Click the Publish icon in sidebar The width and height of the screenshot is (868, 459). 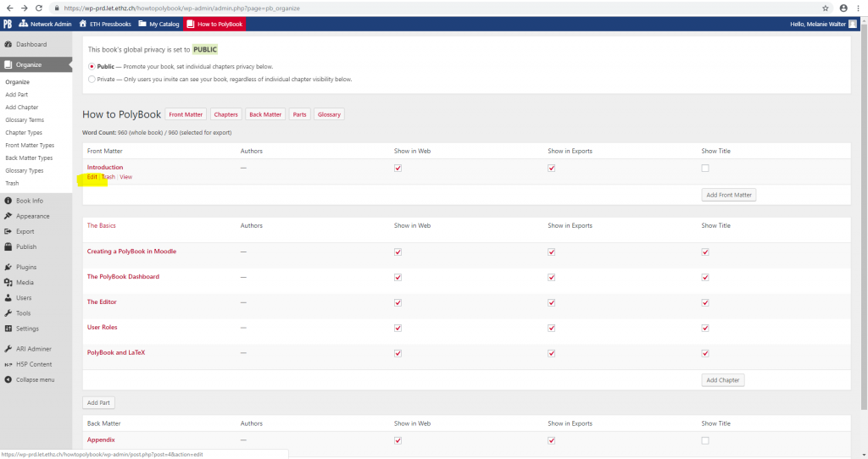[8, 246]
